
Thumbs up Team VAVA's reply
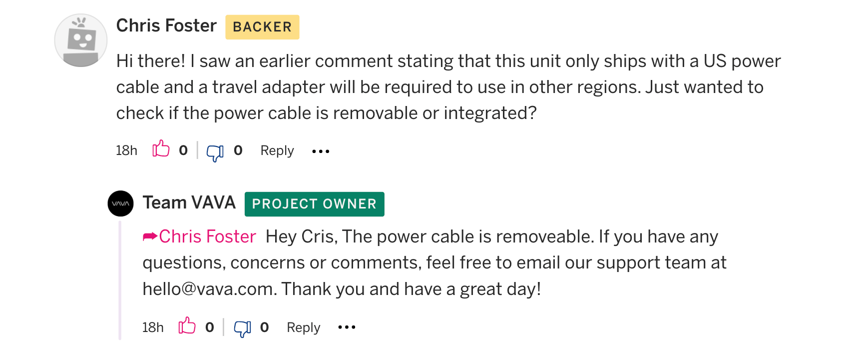tap(187, 325)
